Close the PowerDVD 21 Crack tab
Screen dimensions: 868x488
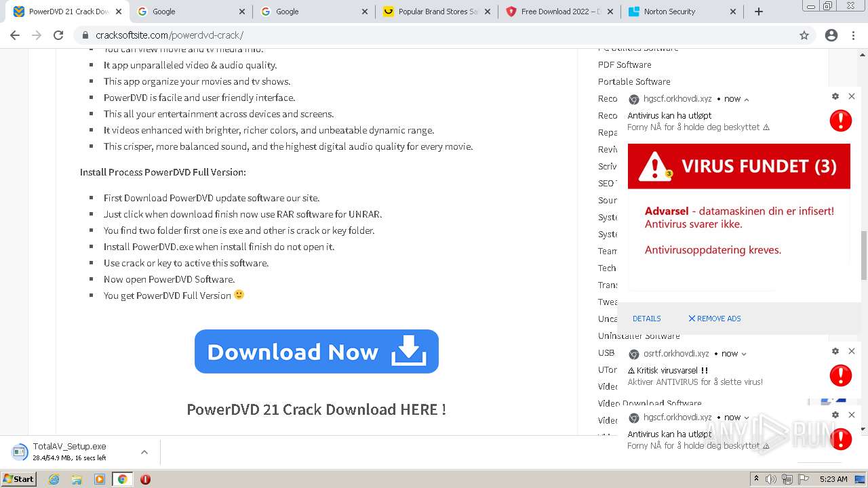[119, 12]
